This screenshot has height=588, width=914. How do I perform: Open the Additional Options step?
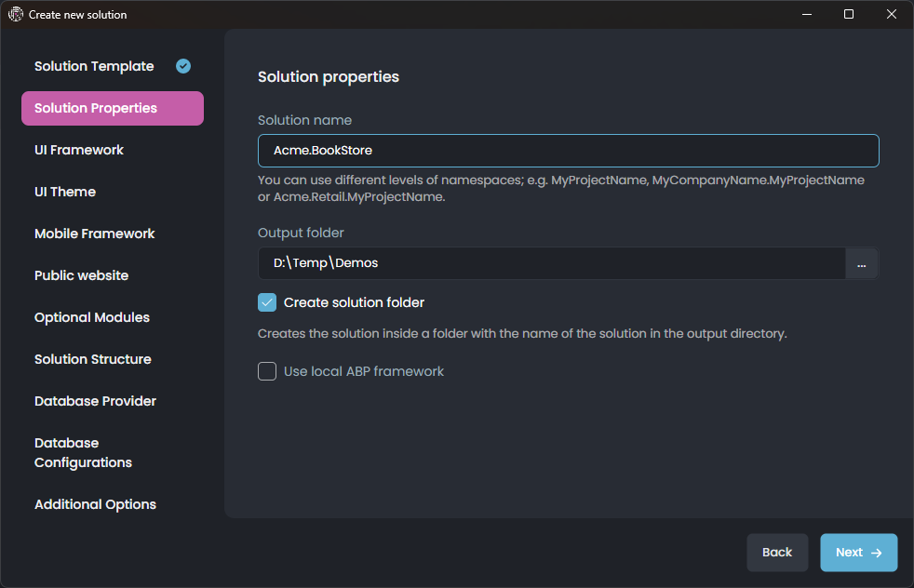point(95,503)
